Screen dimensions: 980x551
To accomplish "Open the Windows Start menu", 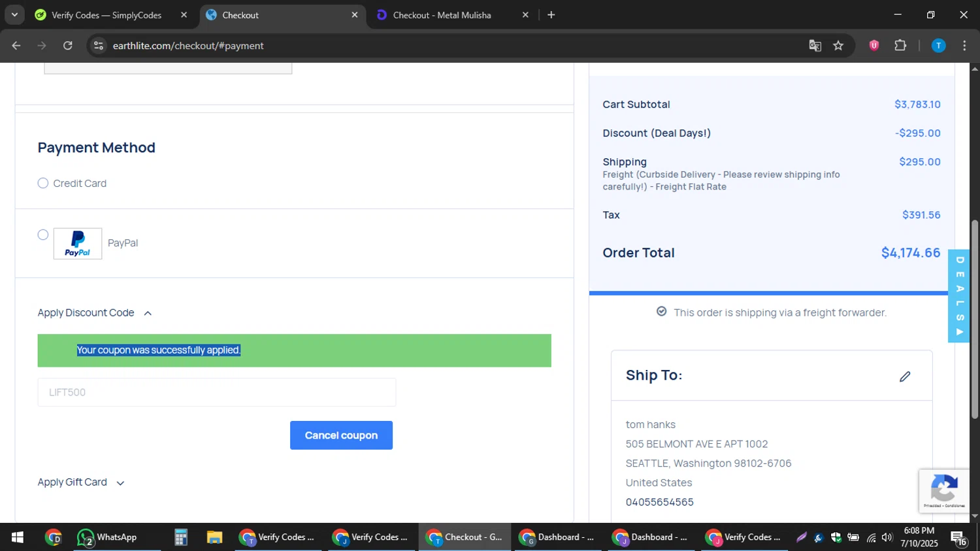I will point(18,537).
